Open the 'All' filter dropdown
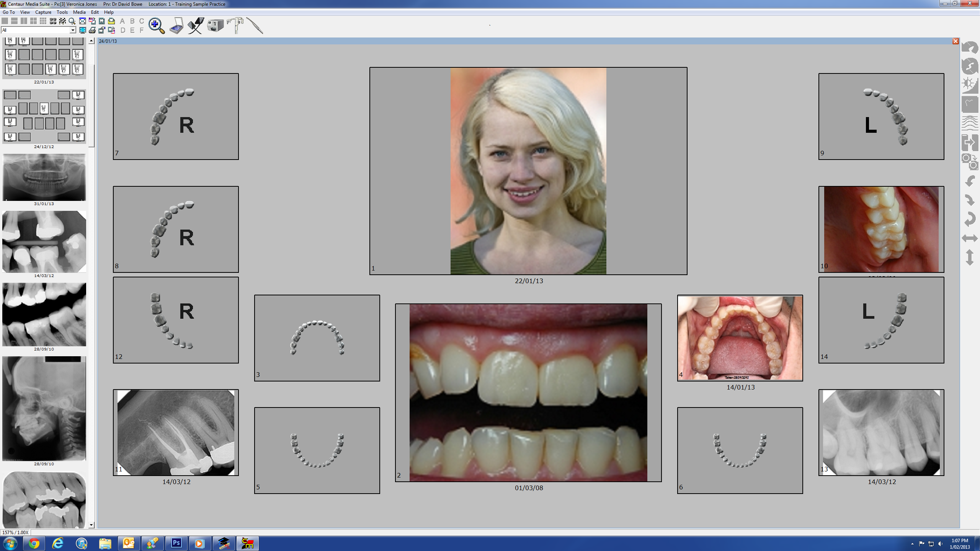 pos(73,30)
